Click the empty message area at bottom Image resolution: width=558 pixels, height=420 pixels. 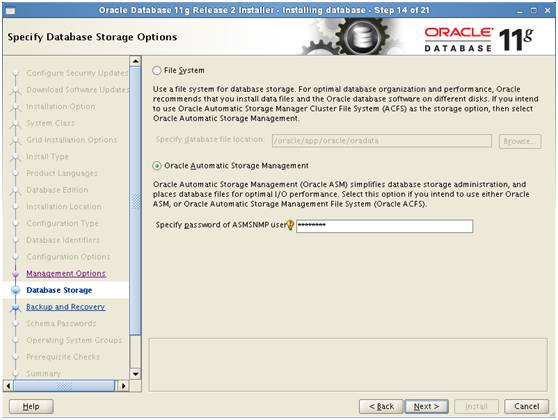pyautogui.click(x=348, y=365)
